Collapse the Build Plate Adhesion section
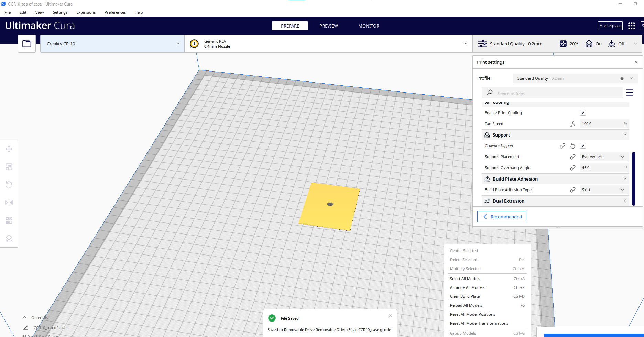Viewport: 644px width, 337px height. pos(625,179)
